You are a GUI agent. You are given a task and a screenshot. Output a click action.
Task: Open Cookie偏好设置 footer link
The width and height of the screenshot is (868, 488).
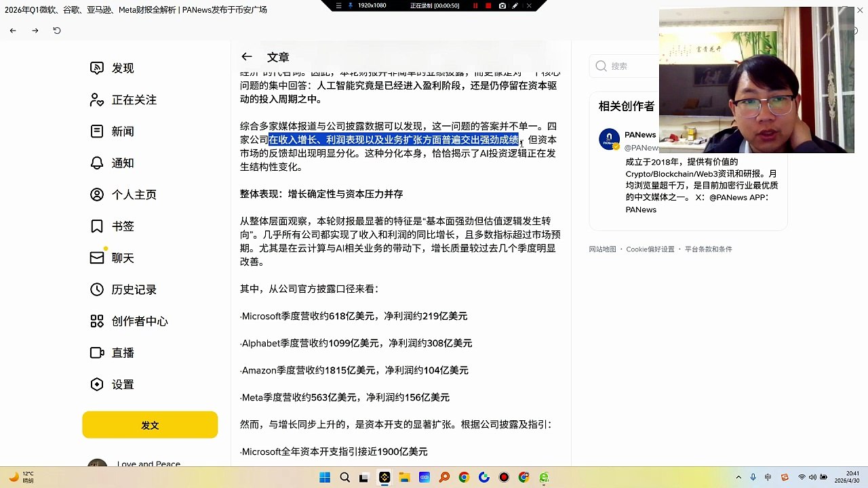click(650, 249)
